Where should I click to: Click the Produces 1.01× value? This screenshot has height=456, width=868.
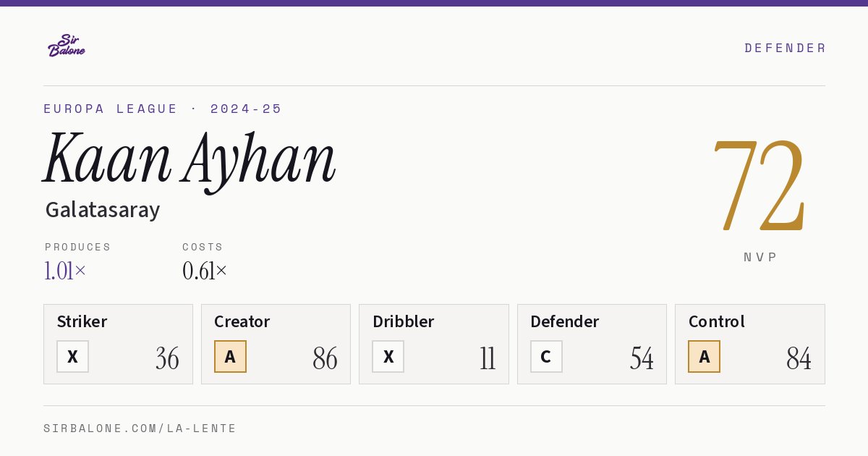click(65, 271)
